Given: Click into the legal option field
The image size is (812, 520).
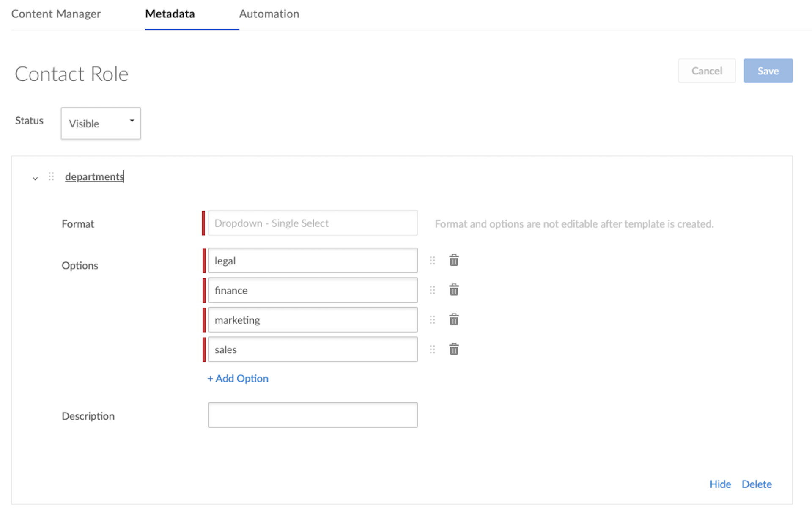Looking at the screenshot, I should [x=313, y=260].
